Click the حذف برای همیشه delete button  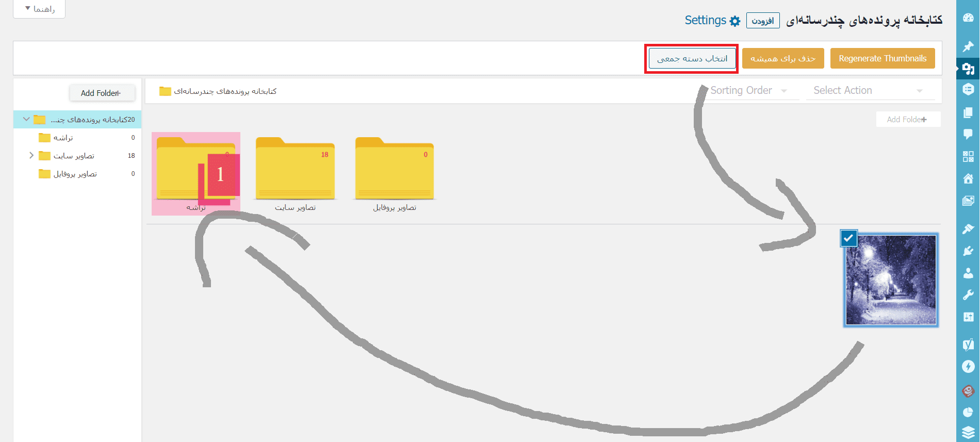pos(782,58)
